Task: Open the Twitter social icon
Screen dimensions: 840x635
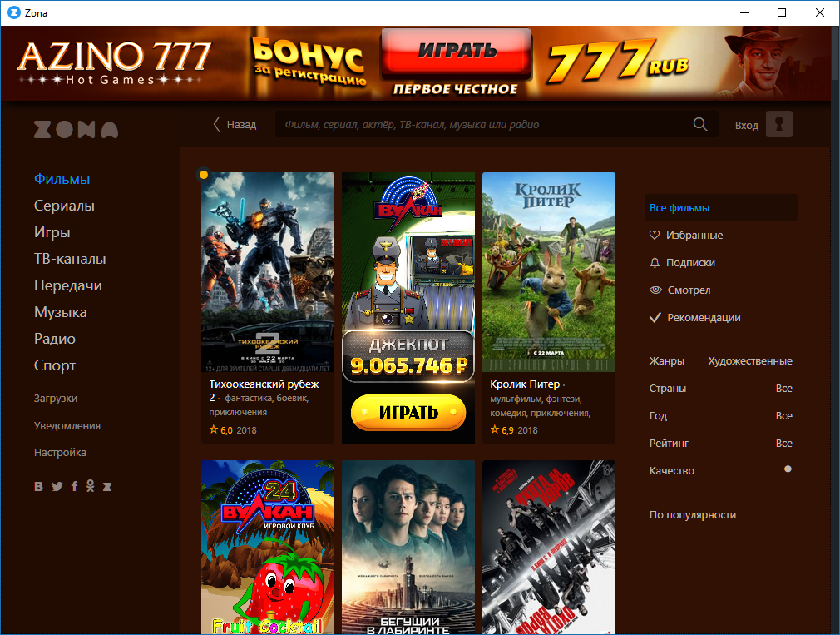Action: [x=57, y=487]
